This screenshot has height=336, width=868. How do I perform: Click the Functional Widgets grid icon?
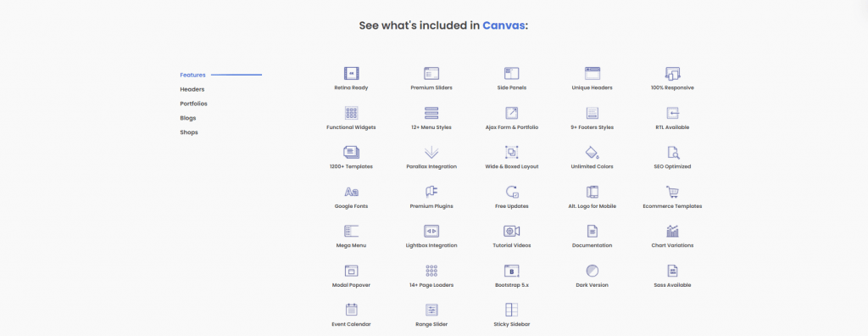pos(351,113)
